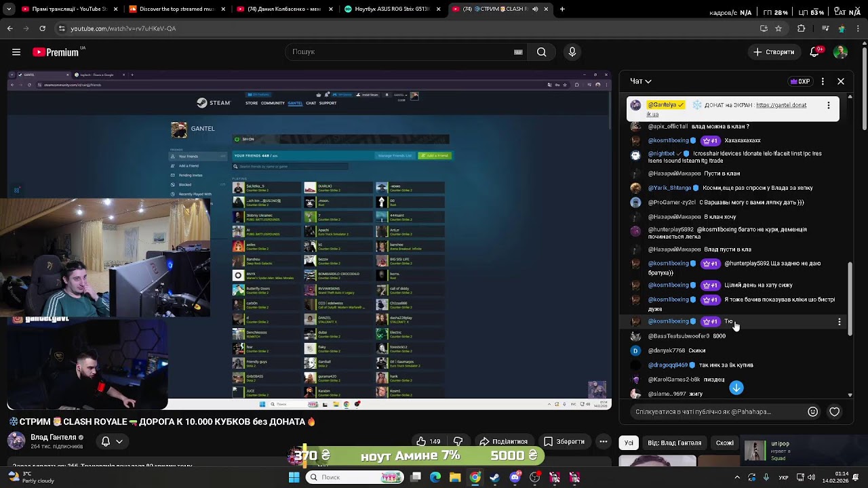Click the taskbar Поиск search box
Screen dimensions: 868x488
pos(354,477)
